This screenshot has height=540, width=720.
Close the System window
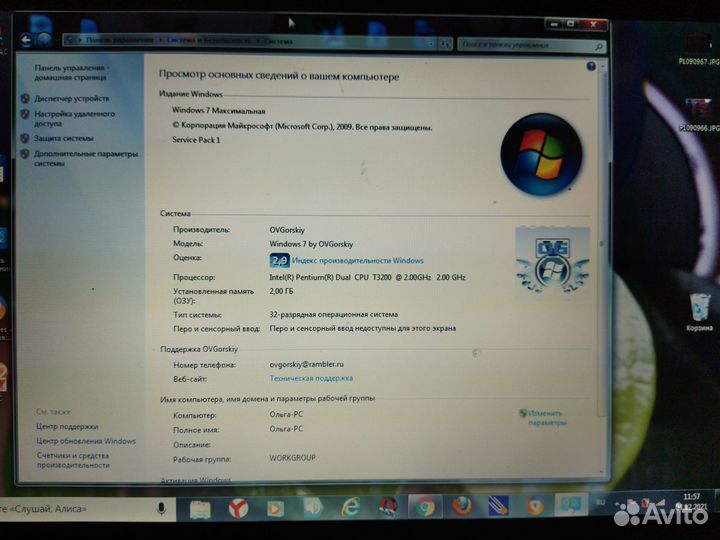[593, 24]
